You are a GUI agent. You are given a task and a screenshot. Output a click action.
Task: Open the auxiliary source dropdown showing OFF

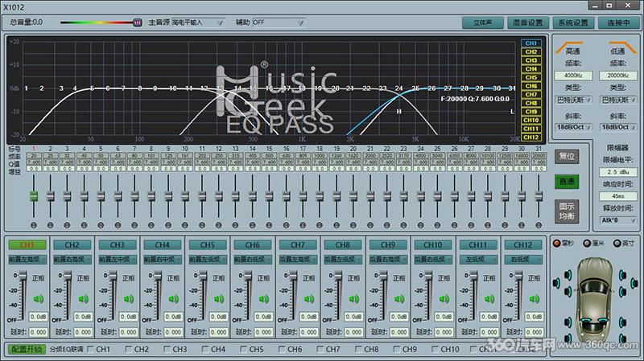point(278,23)
